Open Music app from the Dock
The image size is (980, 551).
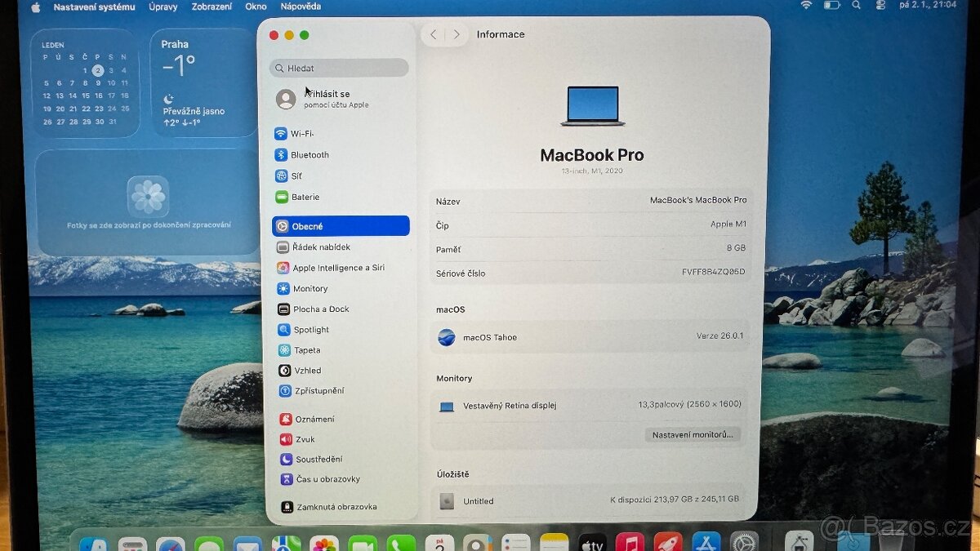tap(630, 540)
